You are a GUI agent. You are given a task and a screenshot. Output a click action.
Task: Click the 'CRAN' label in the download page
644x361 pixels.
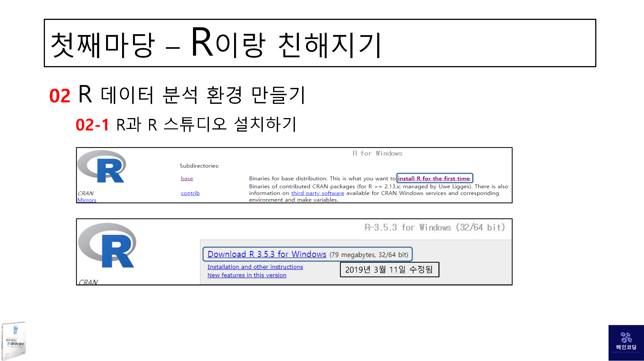(x=88, y=282)
